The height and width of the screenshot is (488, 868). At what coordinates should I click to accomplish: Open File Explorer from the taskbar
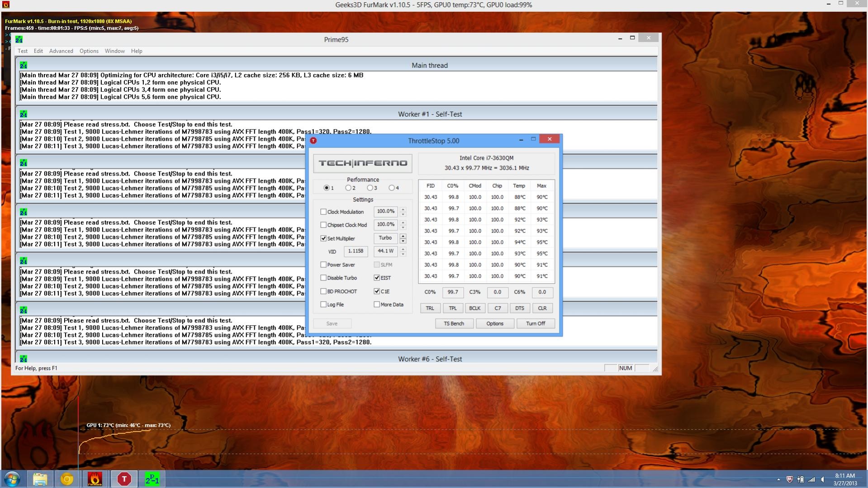pyautogui.click(x=40, y=479)
